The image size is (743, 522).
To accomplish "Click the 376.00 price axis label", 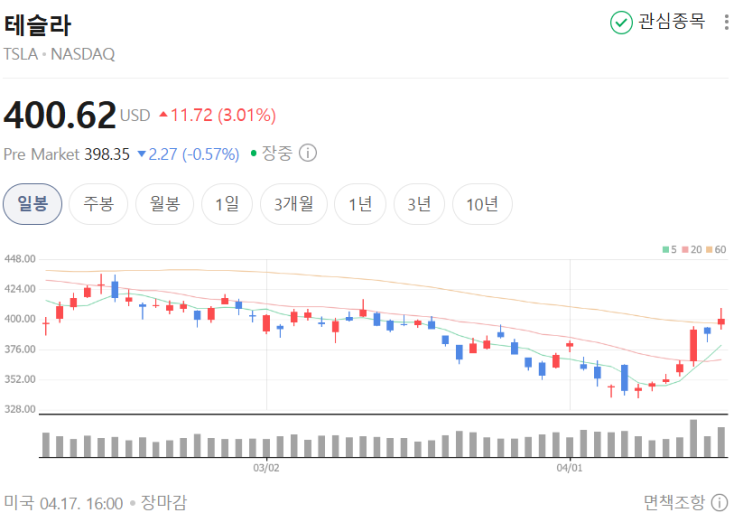I will coord(20,349).
